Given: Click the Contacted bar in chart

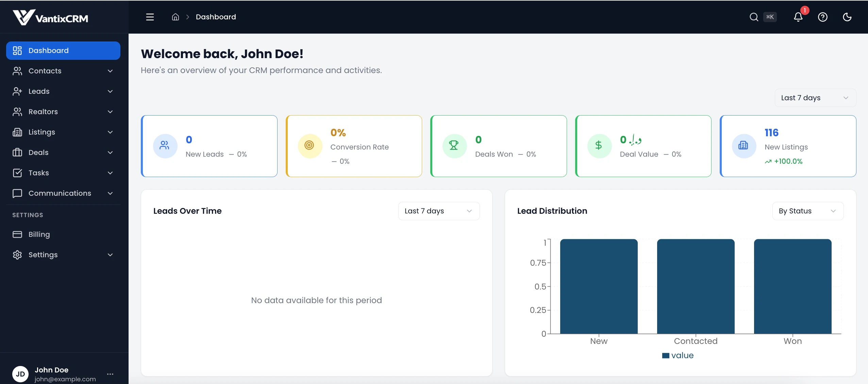Looking at the screenshot, I should (696, 286).
